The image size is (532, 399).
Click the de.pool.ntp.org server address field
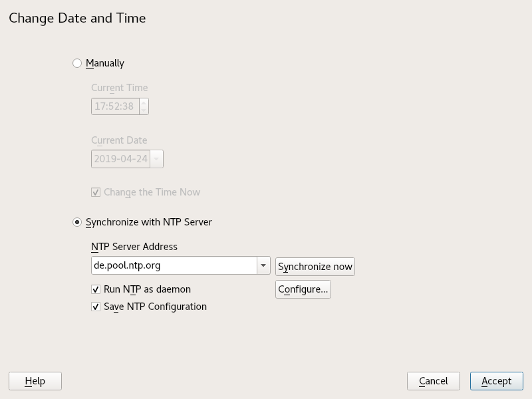click(173, 265)
